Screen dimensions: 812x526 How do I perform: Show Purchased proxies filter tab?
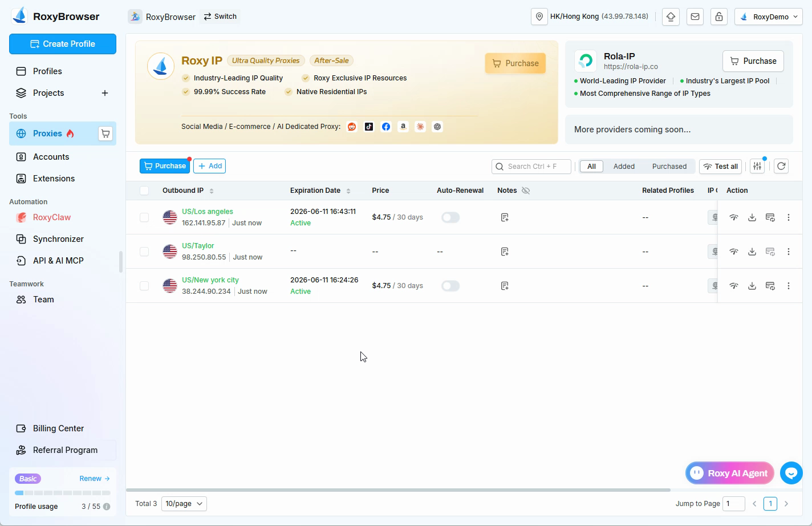point(669,167)
